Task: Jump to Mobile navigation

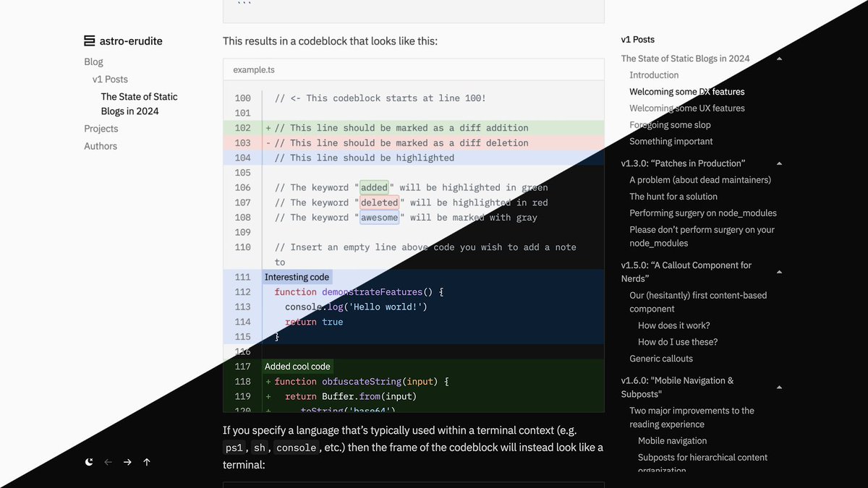Action: (x=673, y=441)
